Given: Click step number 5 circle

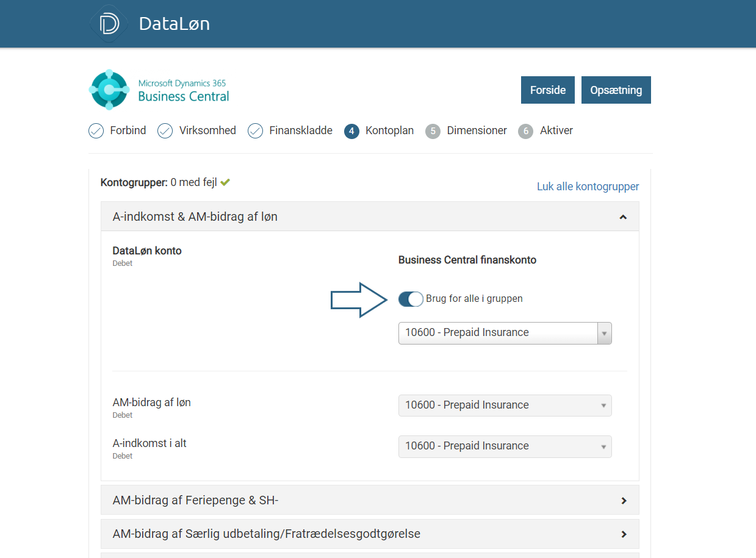Looking at the screenshot, I should click(x=433, y=131).
